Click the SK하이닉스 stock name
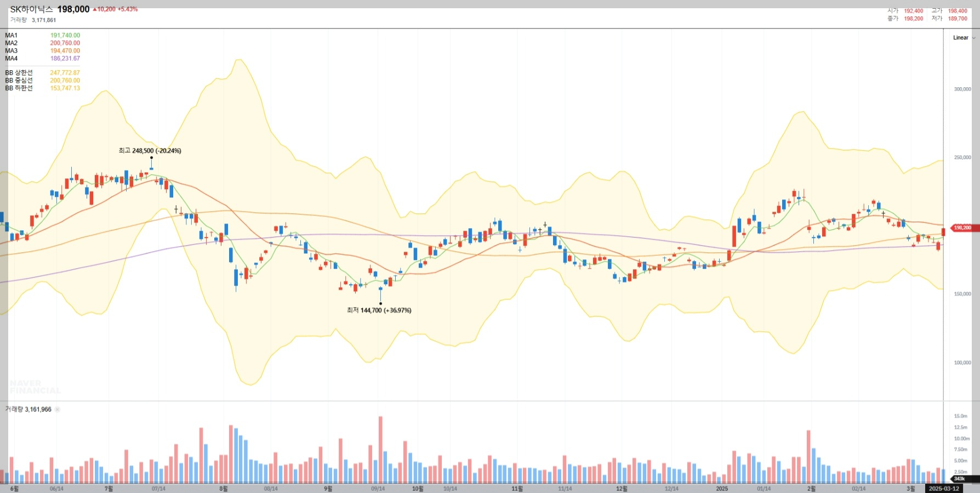Screen dimensions: 980x493 (x=31, y=9)
